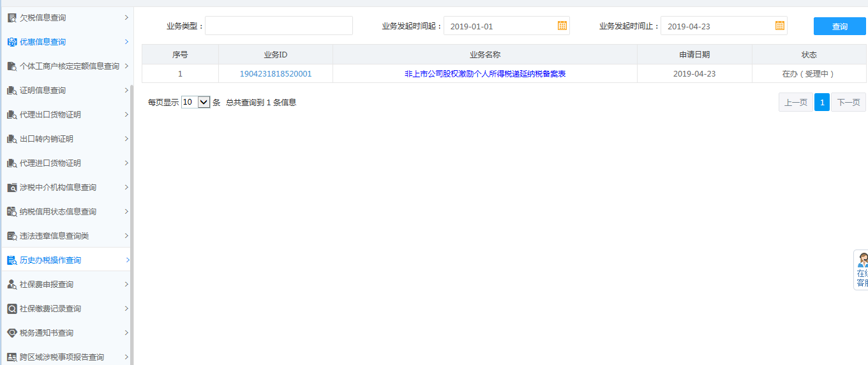Open calendar picker for 业务发起时间止
The width and height of the screenshot is (868, 365).
coord(779,26)
